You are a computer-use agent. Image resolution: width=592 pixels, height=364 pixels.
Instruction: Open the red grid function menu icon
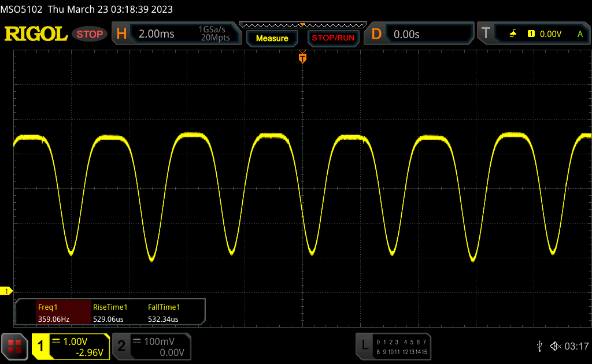pos(14,346)
